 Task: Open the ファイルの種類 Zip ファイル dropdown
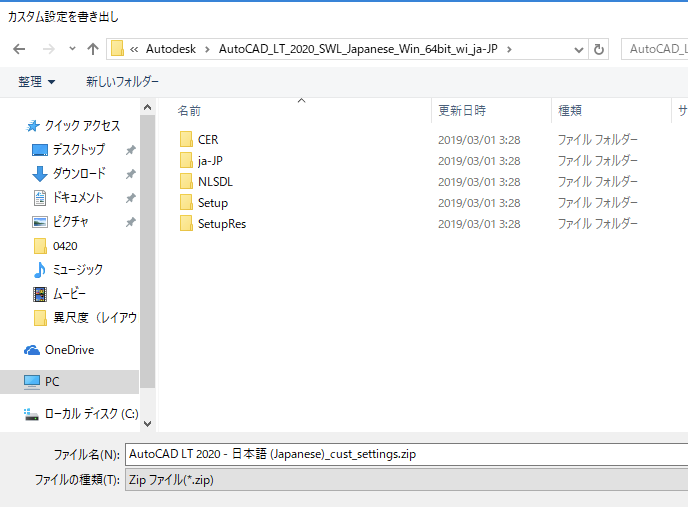[406, 480]
